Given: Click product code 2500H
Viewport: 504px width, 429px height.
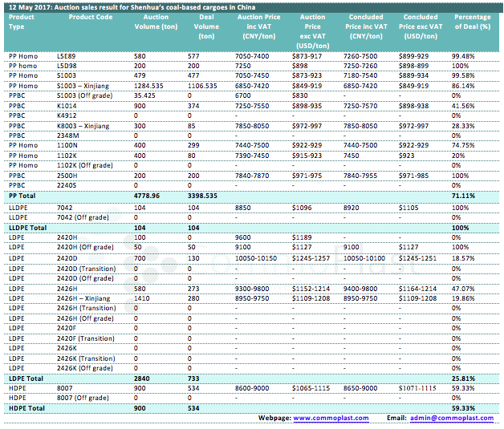Looking at the screenshot, I should click(67, 175).
